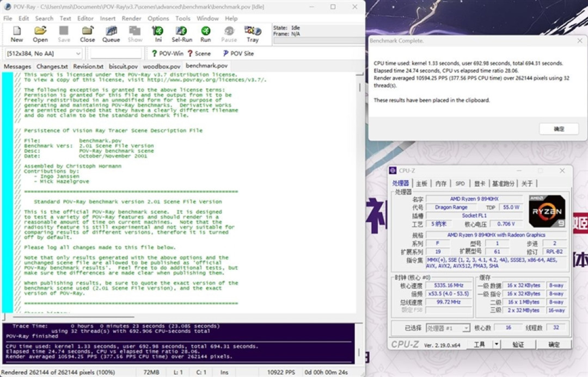The height and width of the screenshot is (377, 588).
Task: Click the 确定 button in CPU-Z
Action: point(554,344)
